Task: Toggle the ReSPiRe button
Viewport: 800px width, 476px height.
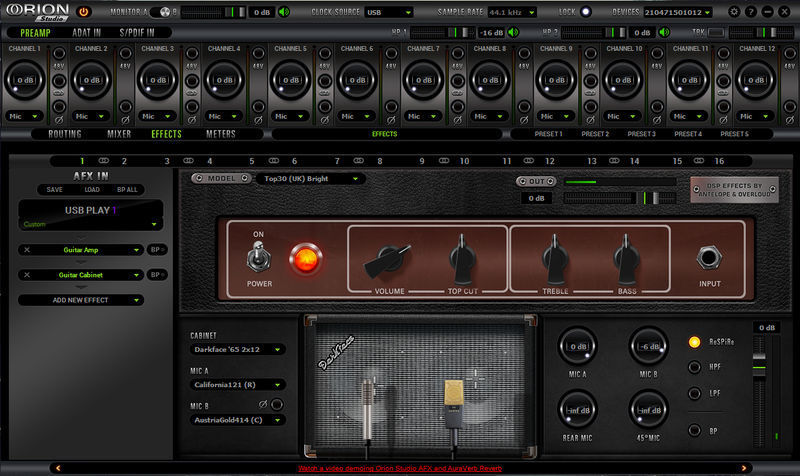Action: [694, 342]
